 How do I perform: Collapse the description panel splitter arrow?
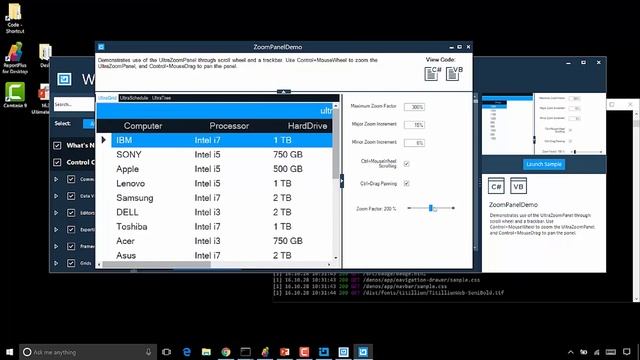point(284,92)
